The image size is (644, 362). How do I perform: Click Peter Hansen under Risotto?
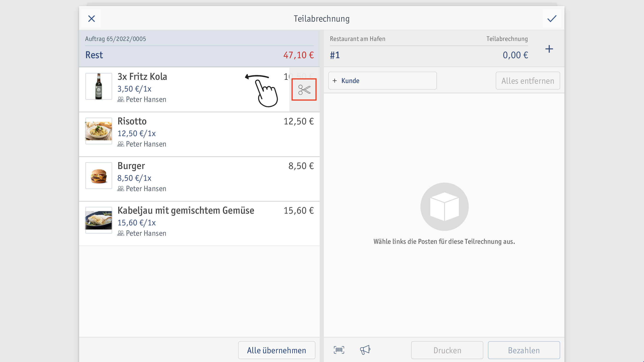(142, 144)
